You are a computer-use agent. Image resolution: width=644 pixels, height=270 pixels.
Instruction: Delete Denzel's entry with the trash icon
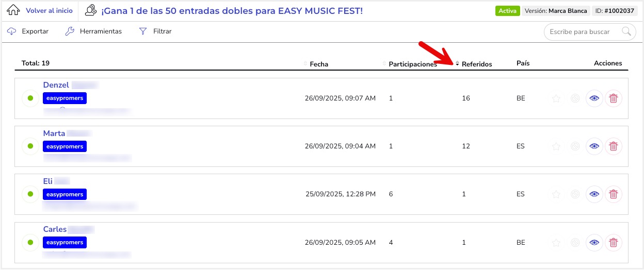pos(613,98)
